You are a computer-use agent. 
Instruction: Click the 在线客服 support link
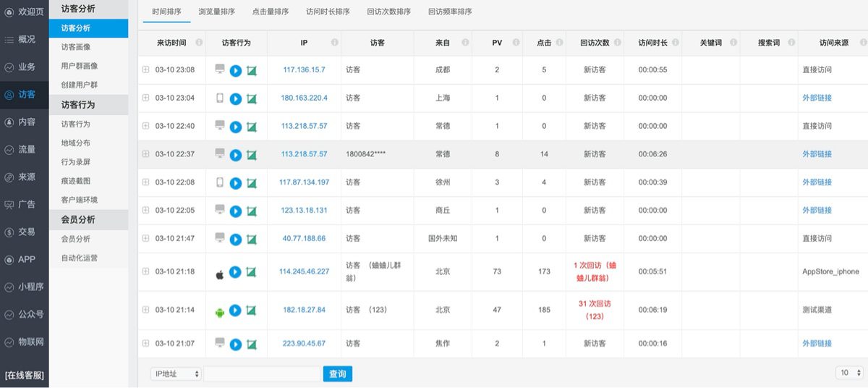click(25, 376)
